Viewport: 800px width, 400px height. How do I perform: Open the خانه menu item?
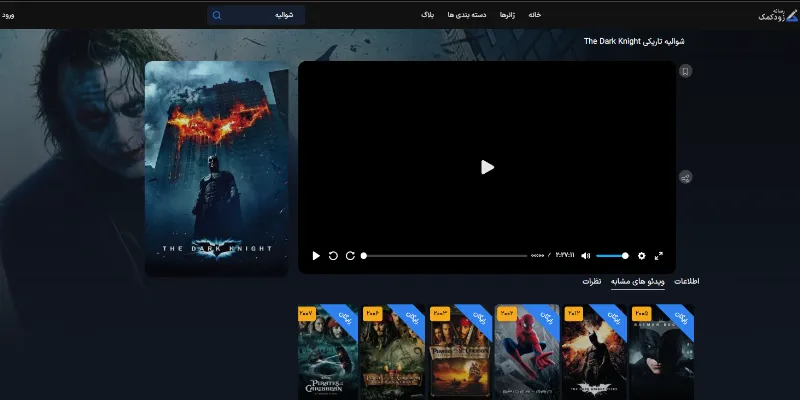[534, 15]
